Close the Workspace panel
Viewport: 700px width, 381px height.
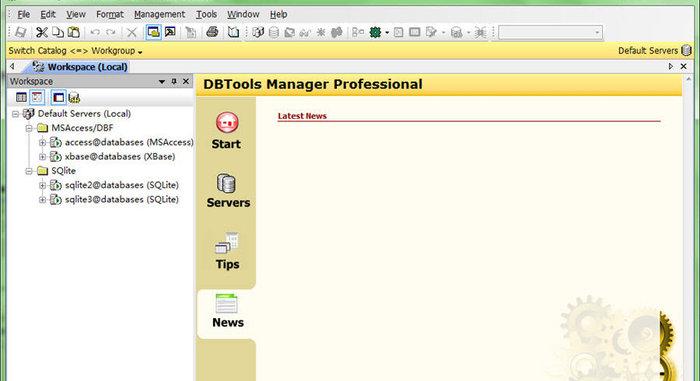(x=186, y=81)
